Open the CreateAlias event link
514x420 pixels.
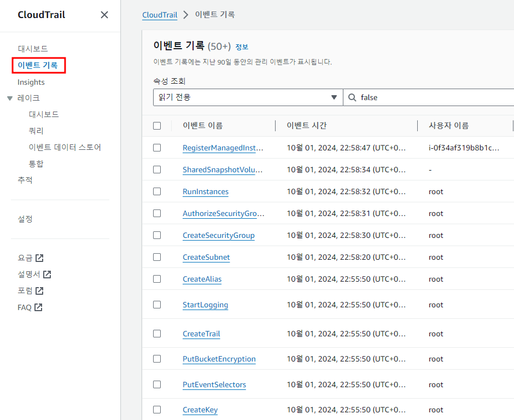tap(202, 279)
